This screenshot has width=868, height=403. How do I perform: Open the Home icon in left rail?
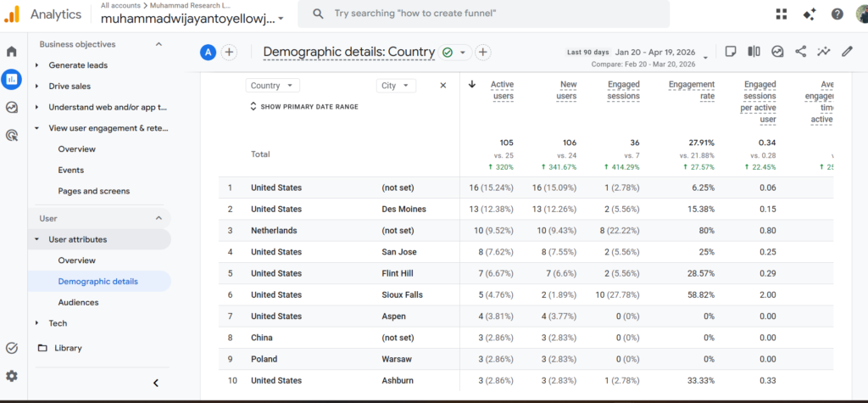(x=12, y=52)
